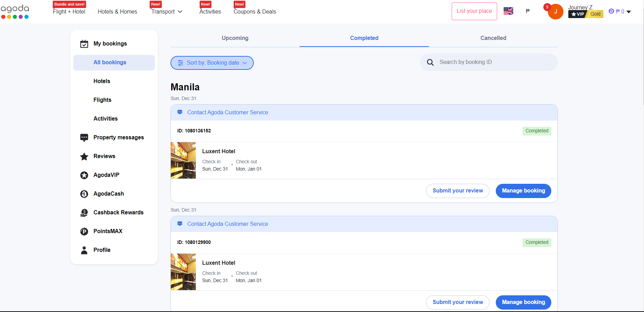Open the language flag selector
This screenshot has width=644, height=312.
[508, 11]
